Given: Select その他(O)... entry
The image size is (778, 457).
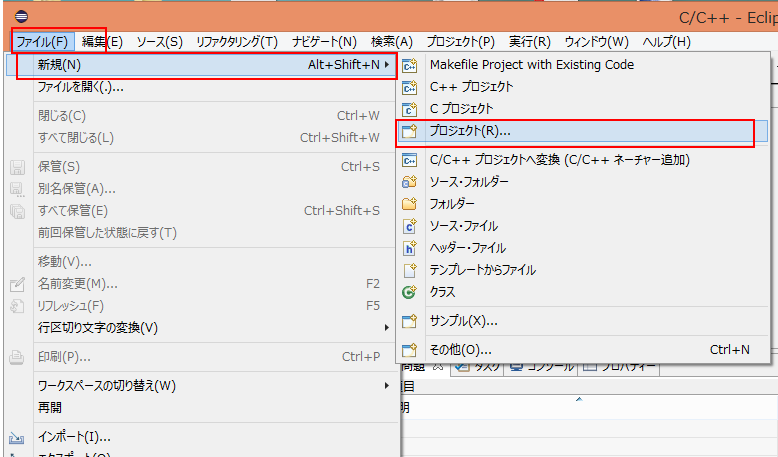Looking at the screenshot, I should click(x=584, y=350).
